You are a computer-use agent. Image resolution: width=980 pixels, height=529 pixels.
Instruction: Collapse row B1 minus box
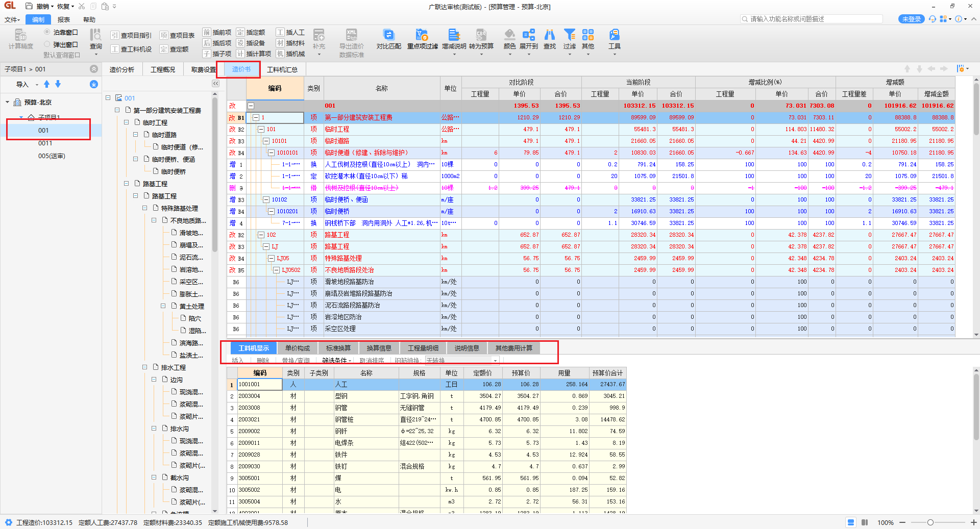pyautogui.click(x=256, y=117)
